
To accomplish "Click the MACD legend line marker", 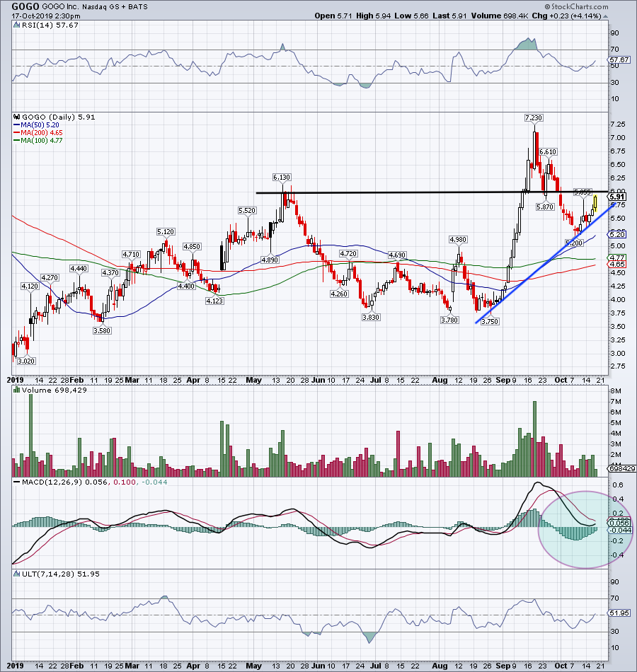I will point(17,482).
